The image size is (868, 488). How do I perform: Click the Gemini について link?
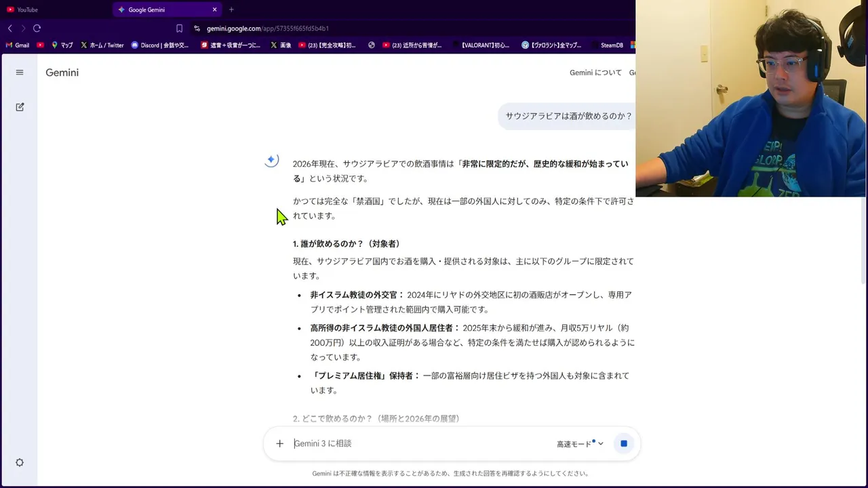pos(595,73)
